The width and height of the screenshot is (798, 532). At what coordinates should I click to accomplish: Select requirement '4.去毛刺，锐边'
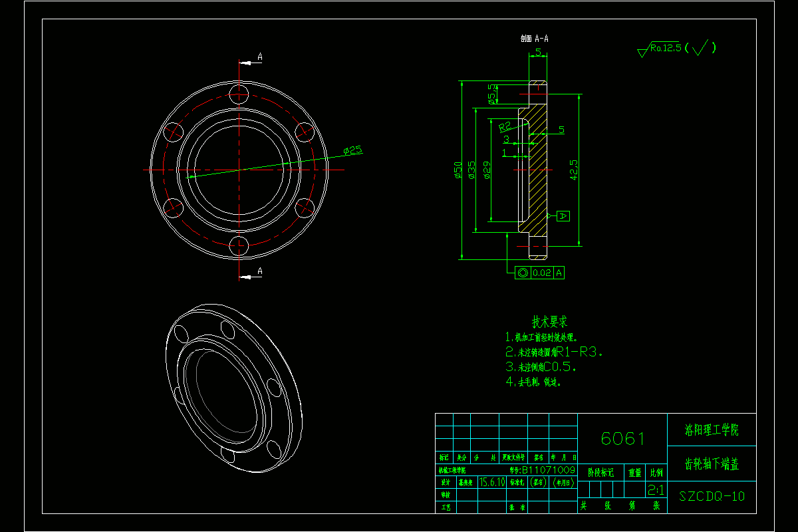pos(533,382)
